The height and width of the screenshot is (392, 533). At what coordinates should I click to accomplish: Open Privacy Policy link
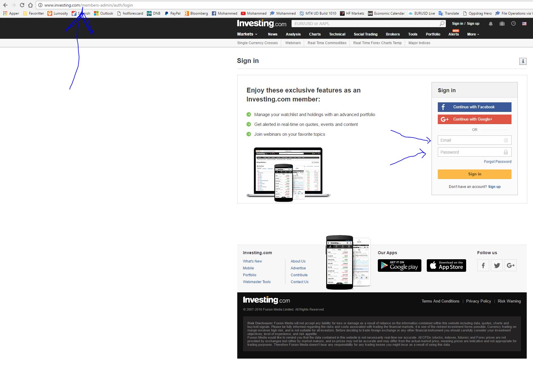coord(478,301)
